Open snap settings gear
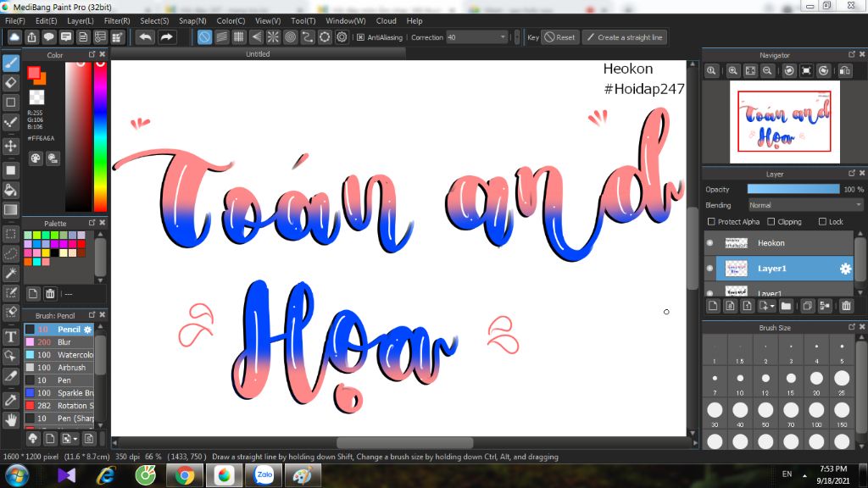 [x=342, y=37]
